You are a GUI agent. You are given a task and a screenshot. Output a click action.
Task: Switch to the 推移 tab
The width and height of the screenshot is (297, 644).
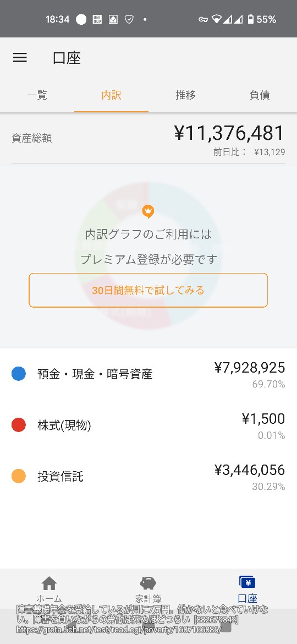click(185, 95)
